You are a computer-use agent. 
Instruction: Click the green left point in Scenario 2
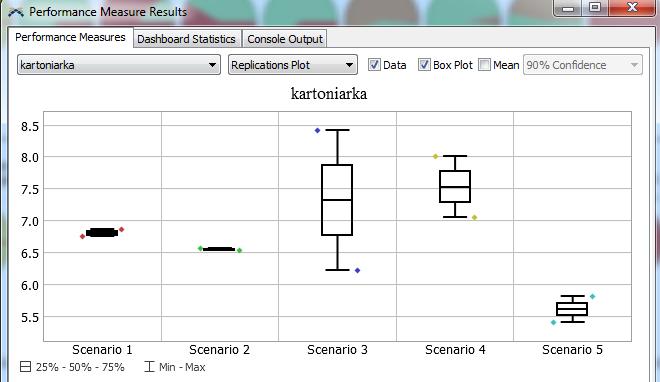click(x=200, y=248)
